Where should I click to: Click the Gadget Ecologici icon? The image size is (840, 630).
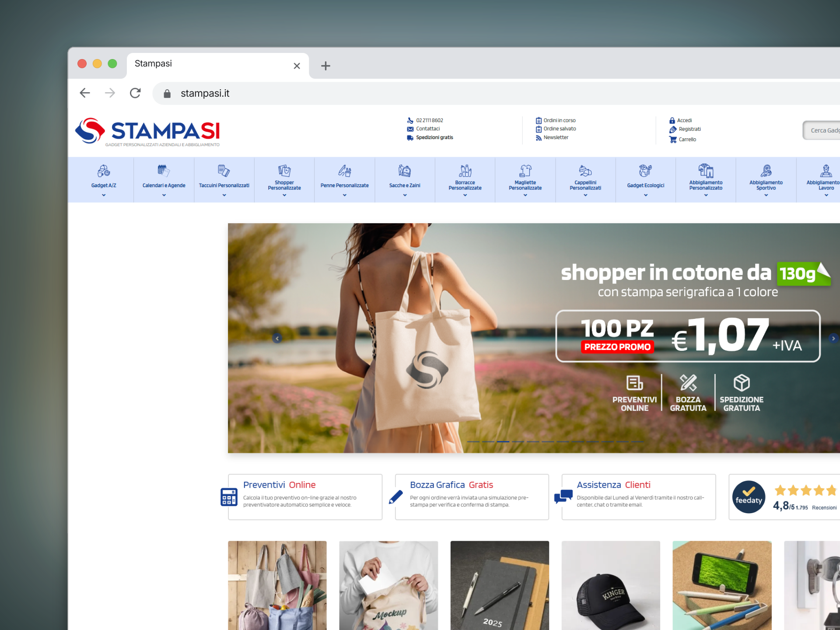click(x=646, y=171)
